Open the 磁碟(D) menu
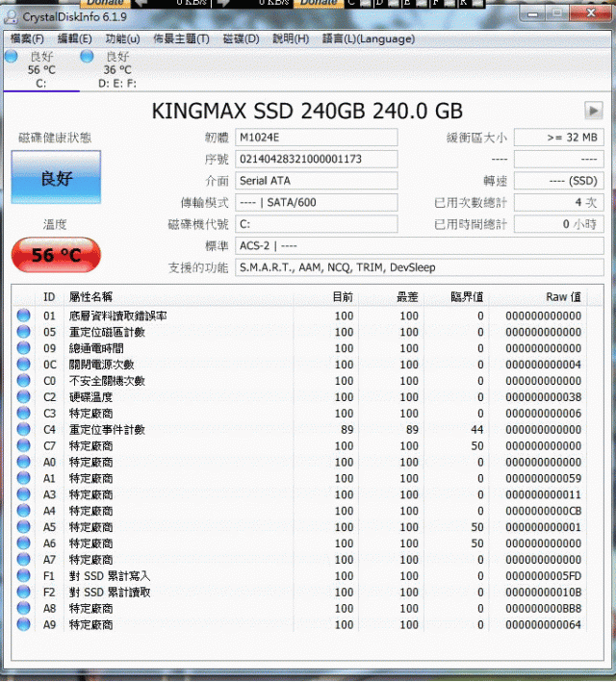This screenshot has height=682, width=616. (x=241, y=39)
